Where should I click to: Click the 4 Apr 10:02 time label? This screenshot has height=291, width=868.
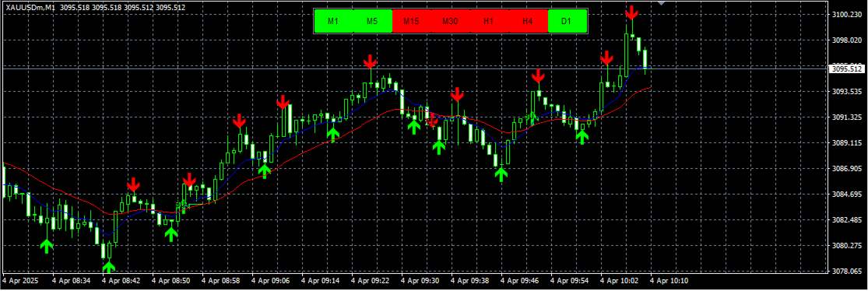click(620, 281)
